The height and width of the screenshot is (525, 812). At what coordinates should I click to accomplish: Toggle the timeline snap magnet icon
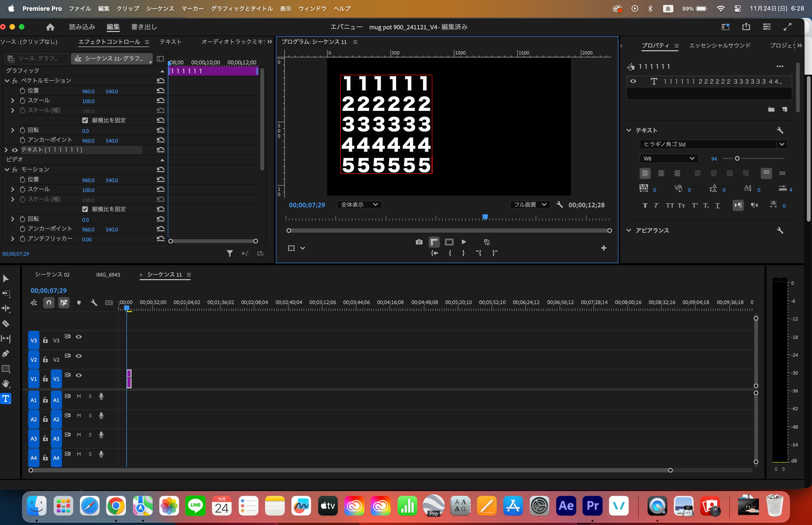point(49,303)
